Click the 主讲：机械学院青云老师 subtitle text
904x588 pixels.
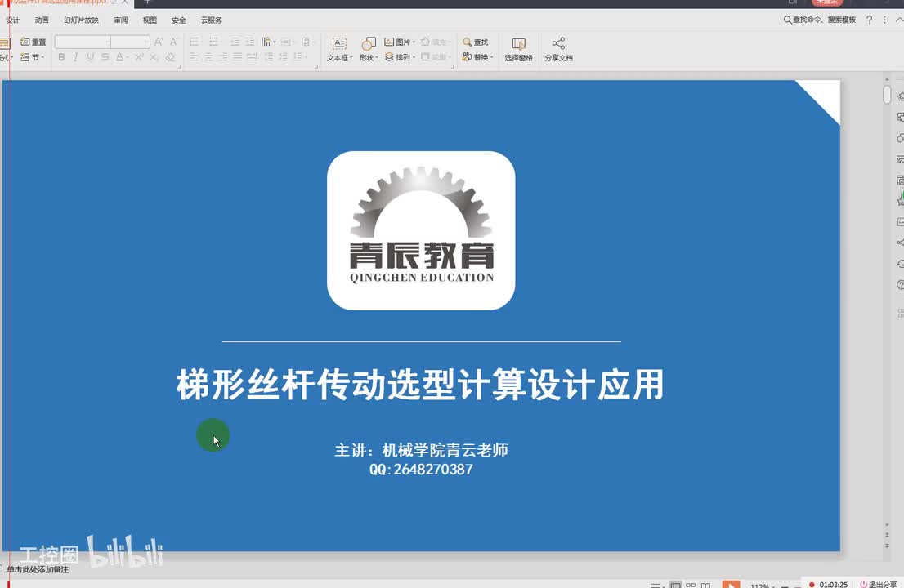click(421, 450)
